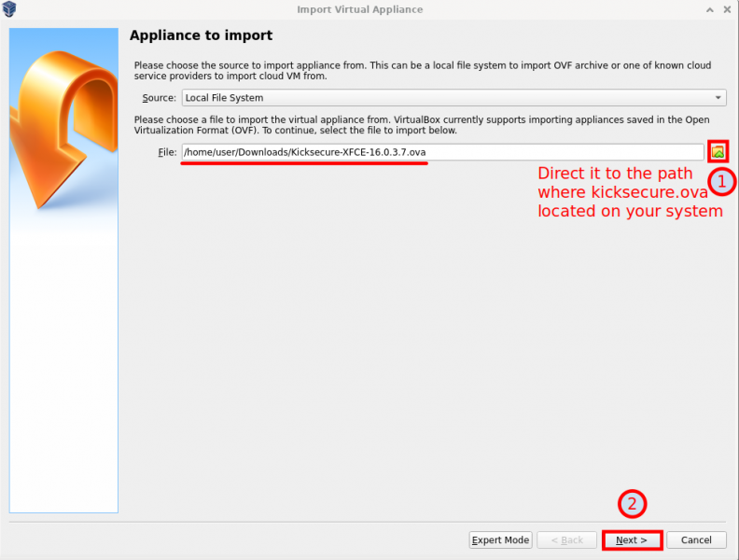Click the VirtualBox icon in title bar
739x560 pixels.
point(10,9)
